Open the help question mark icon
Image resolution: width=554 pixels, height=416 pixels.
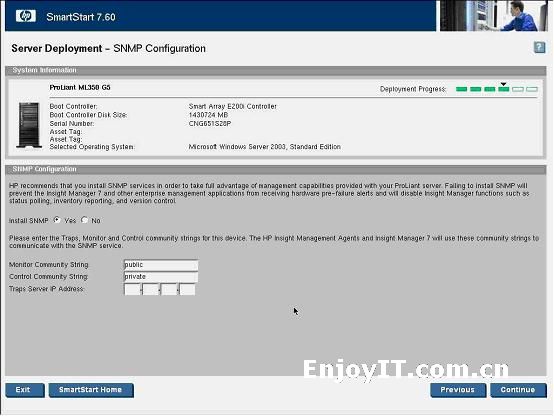coord(539,47)
